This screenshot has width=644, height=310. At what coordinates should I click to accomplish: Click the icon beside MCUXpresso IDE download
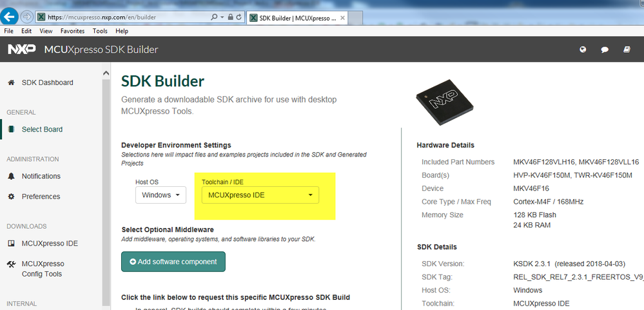11,244
